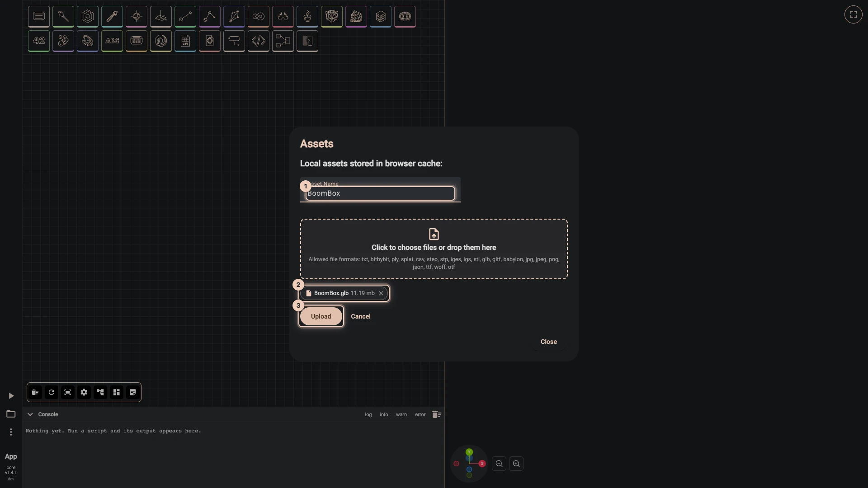Open the code brackets category icon
This screenshot has width=868, height=488.
pyautogui.click(x=259, y=41)
